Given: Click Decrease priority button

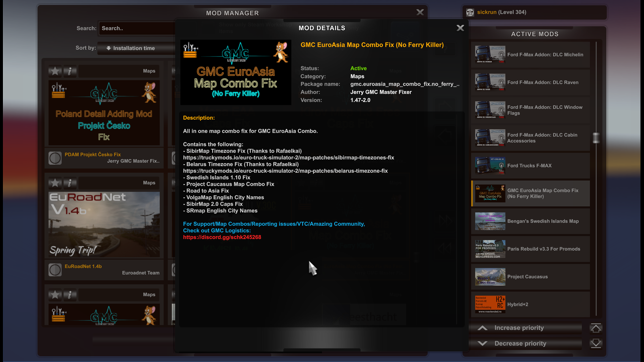Looking at the screenshot, I should [525, 343].
